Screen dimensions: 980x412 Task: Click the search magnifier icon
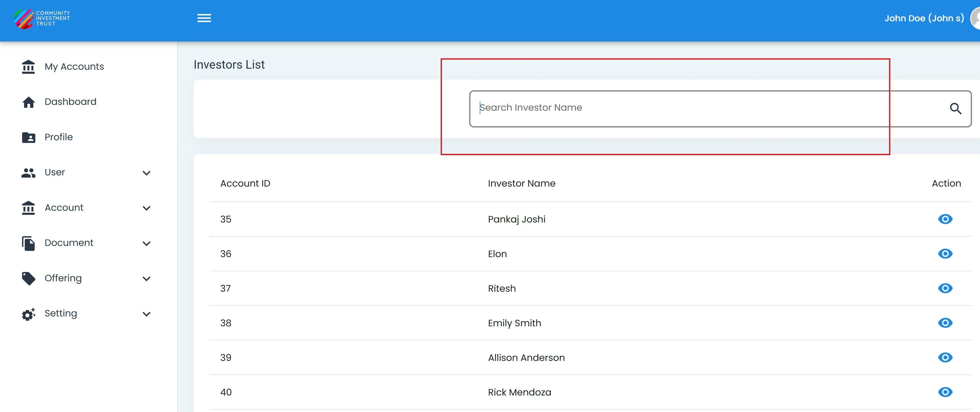click(x=955, y=109)
